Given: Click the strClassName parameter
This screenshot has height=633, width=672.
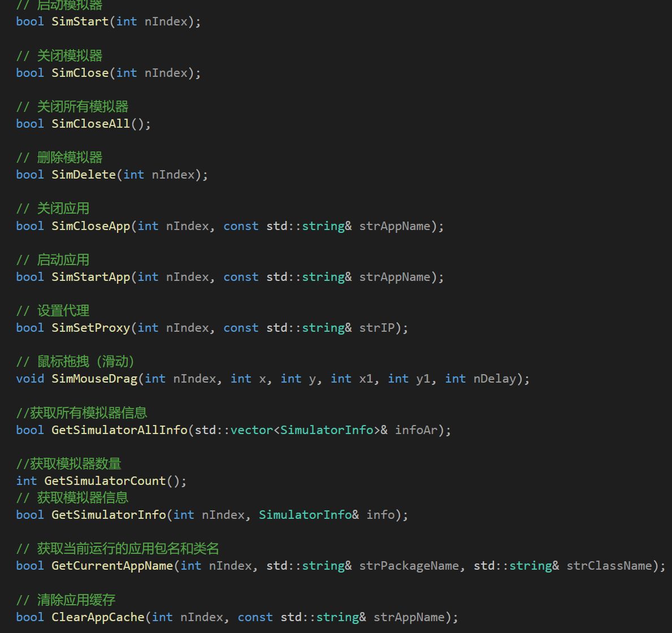Looking at the screenshot, I should pos(609,566).
